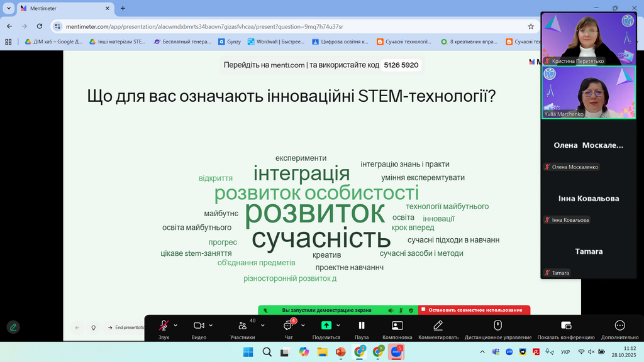Screen dimensions: 644x362
Task: Unmute microphone via Звук icon
Action: (164, 326)
